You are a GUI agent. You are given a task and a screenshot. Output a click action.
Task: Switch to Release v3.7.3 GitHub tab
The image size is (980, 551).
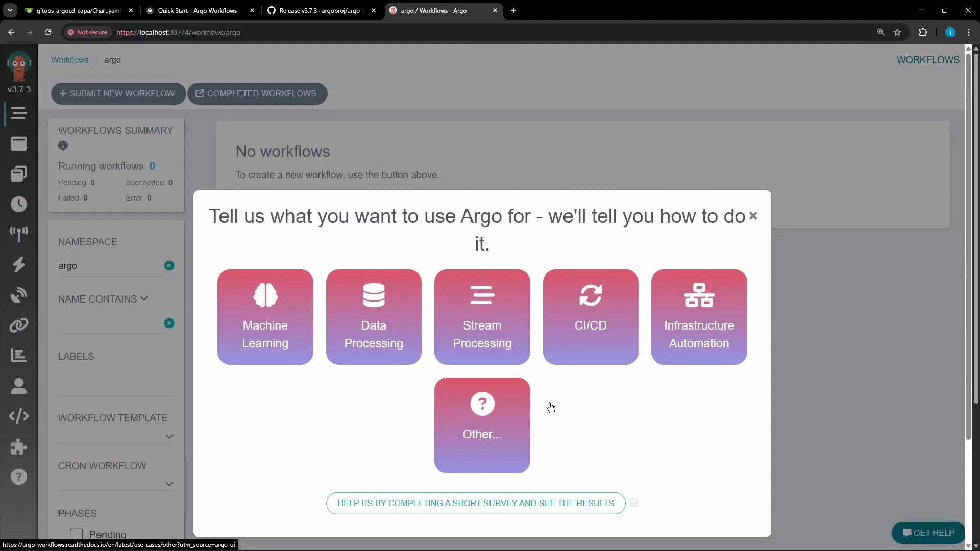(322, 10)
